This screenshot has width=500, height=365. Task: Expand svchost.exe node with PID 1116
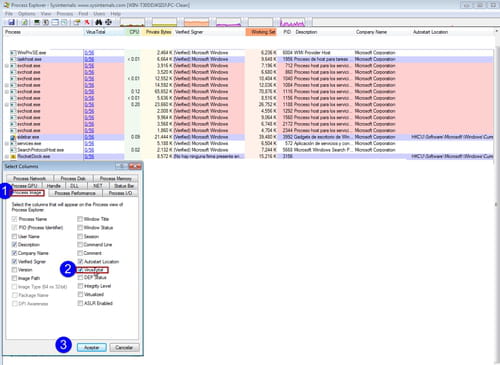point(7,92)
